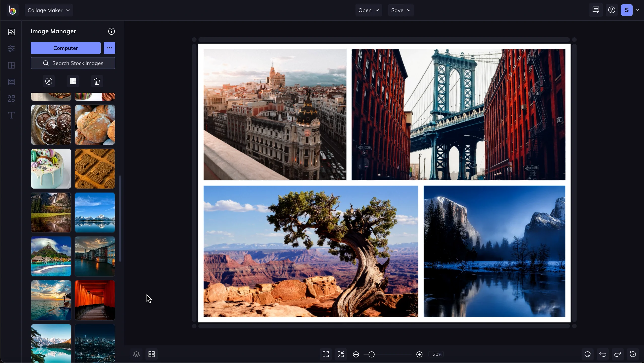Screen dimensions: 644x363
Task: Click the fit to screen icon
Action: coord(326,354)
